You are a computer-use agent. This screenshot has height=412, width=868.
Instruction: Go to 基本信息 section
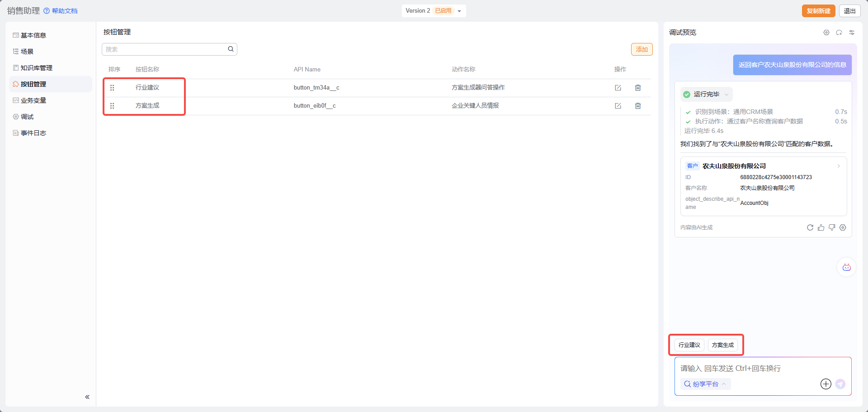click(51, 35)
